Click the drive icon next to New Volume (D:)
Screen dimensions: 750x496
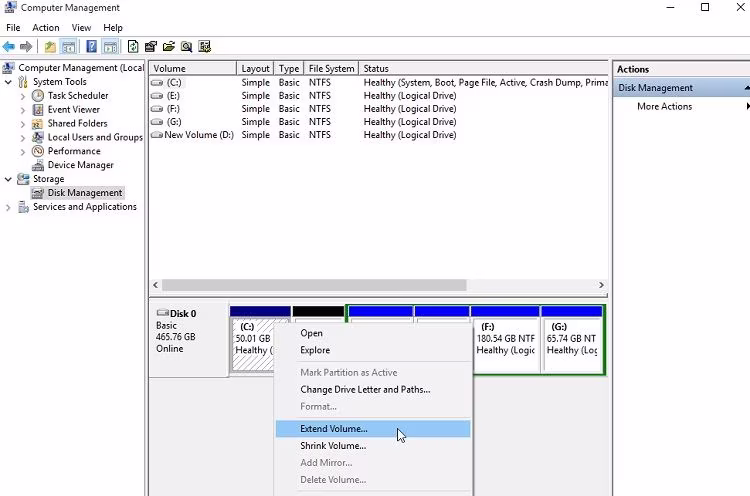[x=157, y=135]
